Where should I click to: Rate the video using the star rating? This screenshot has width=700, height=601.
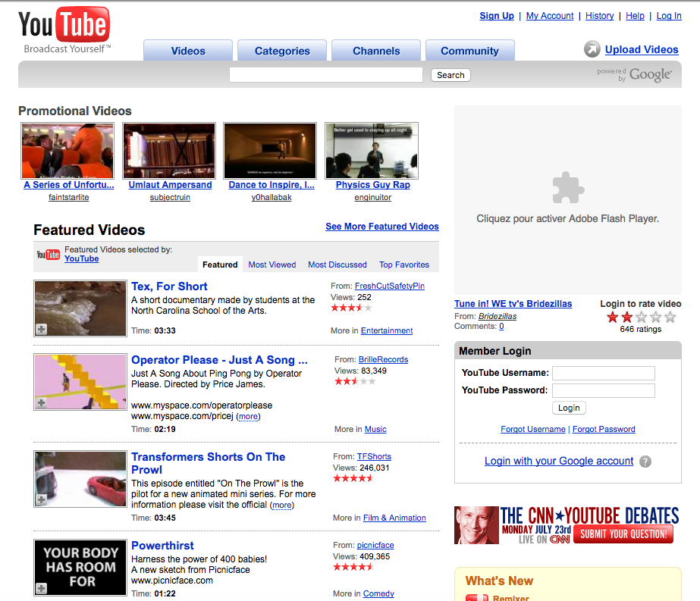[639, 317]
